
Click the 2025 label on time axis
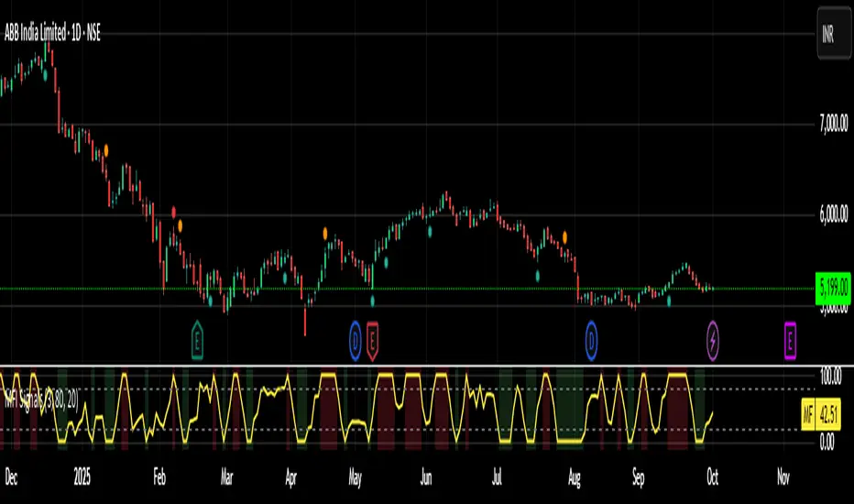[82, 477]
